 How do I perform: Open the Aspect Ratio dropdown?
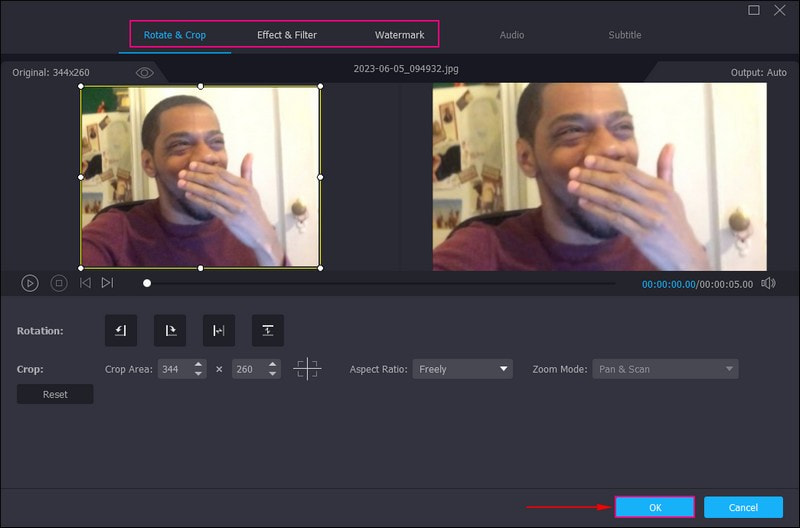[463, 369]
